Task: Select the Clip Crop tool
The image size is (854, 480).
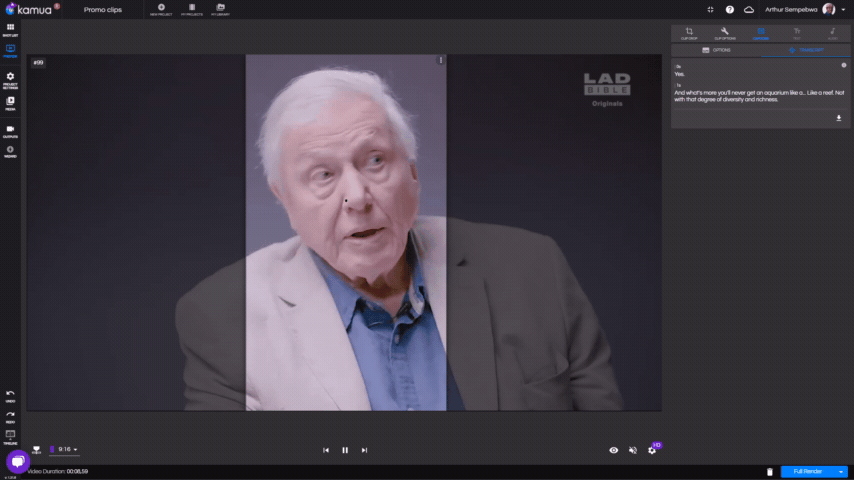Action: [x=689, y=32]
